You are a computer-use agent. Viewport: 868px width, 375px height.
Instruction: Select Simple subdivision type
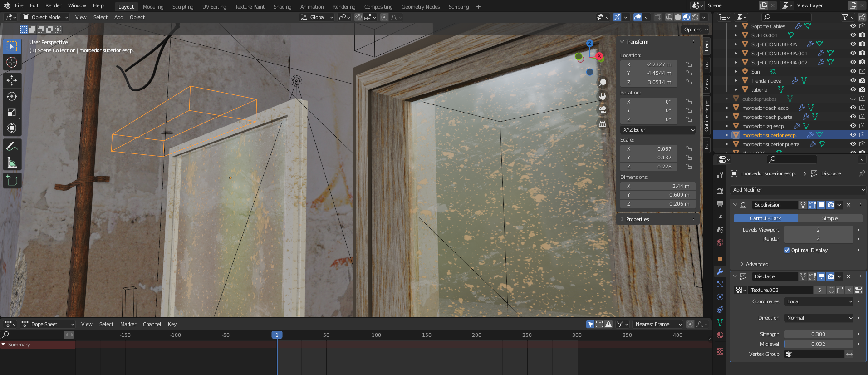click(x=830, y=218)
